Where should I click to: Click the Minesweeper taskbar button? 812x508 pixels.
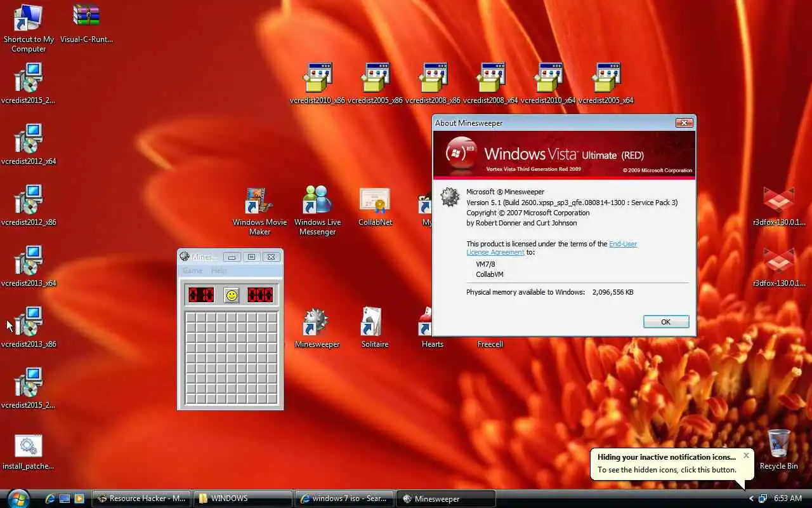click(446, 498)
